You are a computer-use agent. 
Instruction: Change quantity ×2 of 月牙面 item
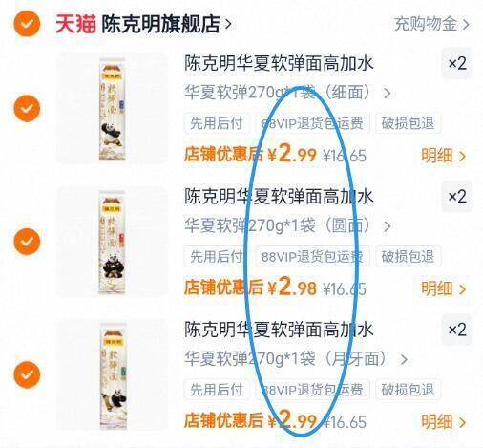457,330
